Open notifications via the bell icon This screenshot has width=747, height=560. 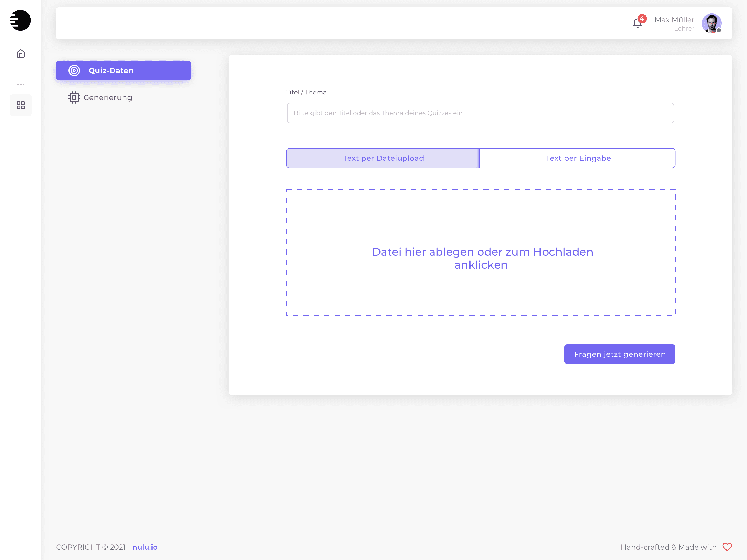click(637, 24)
